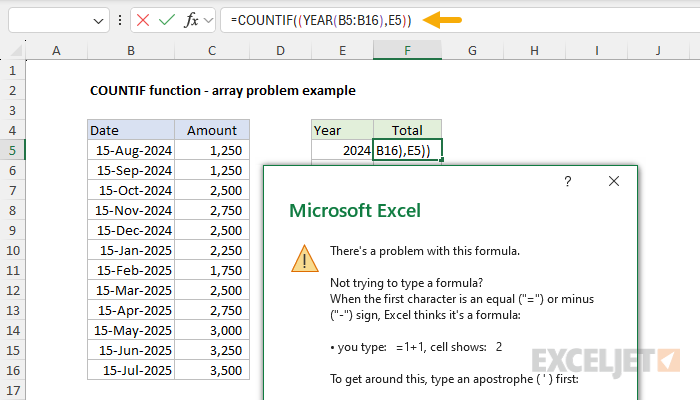This screenshot has height=400, width=700.
Task: Expand the Name Box dropdown arrow
Action: pyautogui.click(x=98, y=21)
